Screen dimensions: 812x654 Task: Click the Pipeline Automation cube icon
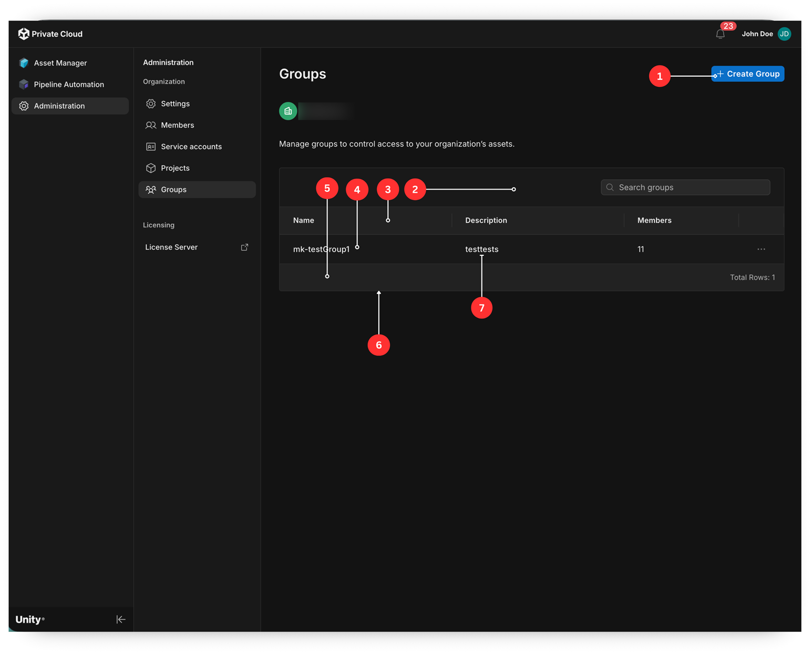coord(24,84)
